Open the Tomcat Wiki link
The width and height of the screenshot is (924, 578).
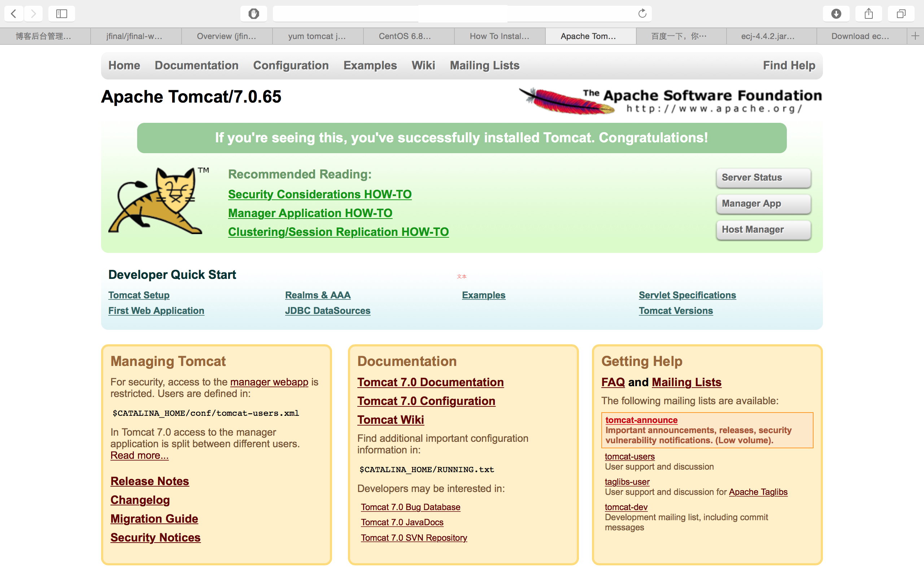click(x=391, y=420)
